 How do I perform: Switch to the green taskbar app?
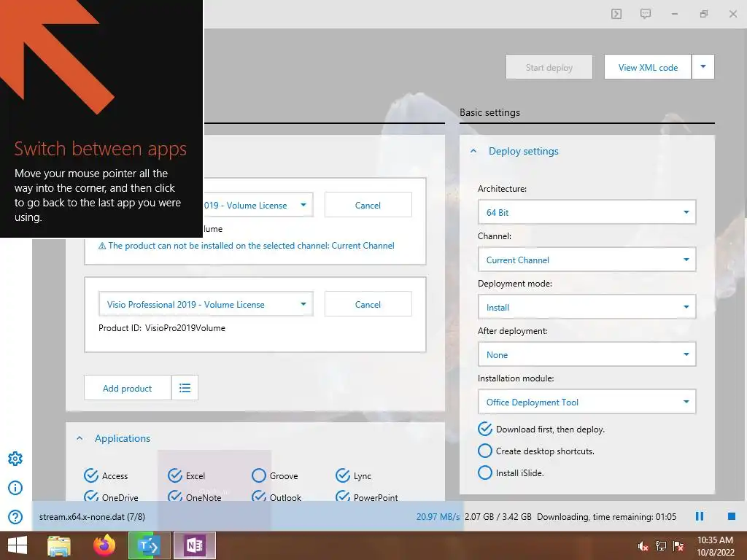149,545
